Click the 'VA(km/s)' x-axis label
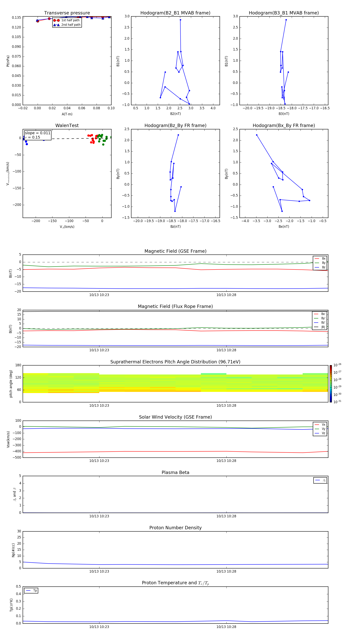351x644 pixels. (x=67, y=227)
